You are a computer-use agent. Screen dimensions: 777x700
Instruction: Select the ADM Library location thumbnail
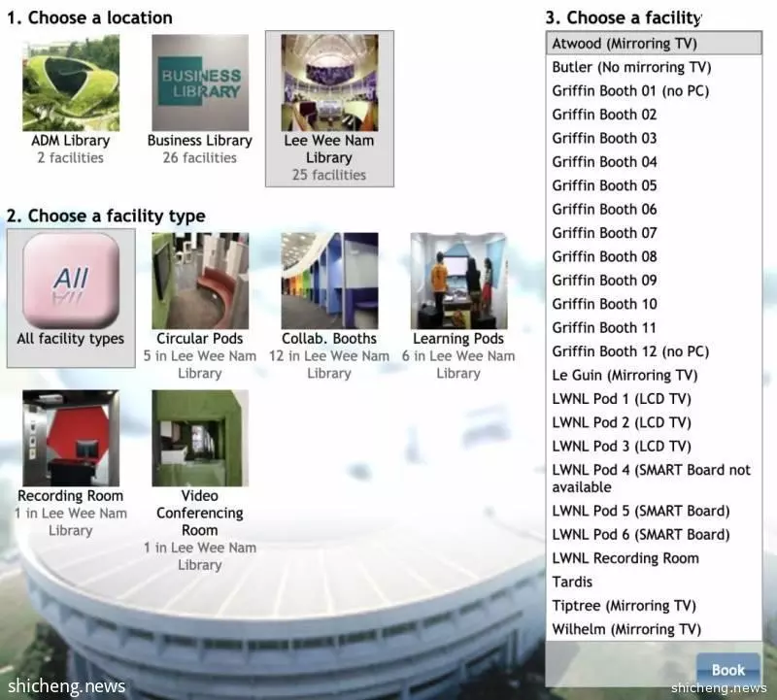(71, 83)
